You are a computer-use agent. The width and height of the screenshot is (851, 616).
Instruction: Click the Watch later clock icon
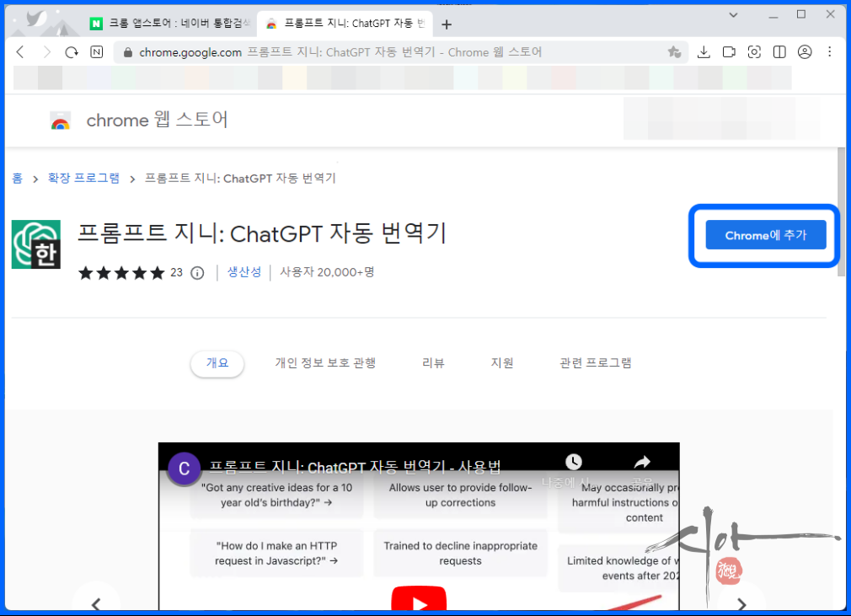pos(574,462)
